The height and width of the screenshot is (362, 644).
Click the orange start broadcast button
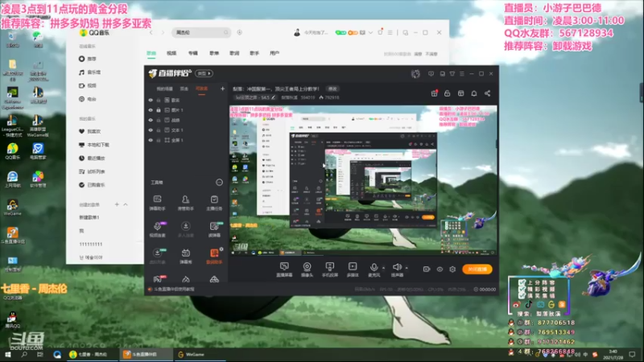click(x=477, y=269)
